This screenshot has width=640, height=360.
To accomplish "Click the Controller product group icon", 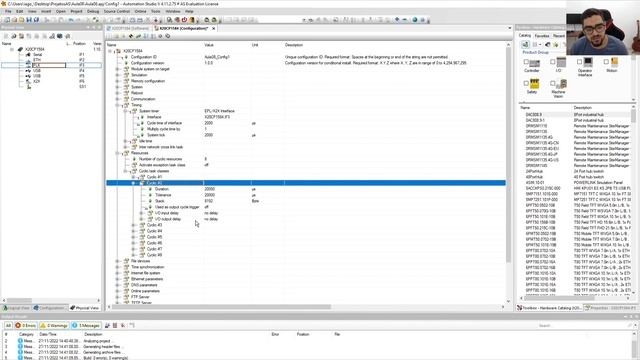I will (x=534, y=63).
